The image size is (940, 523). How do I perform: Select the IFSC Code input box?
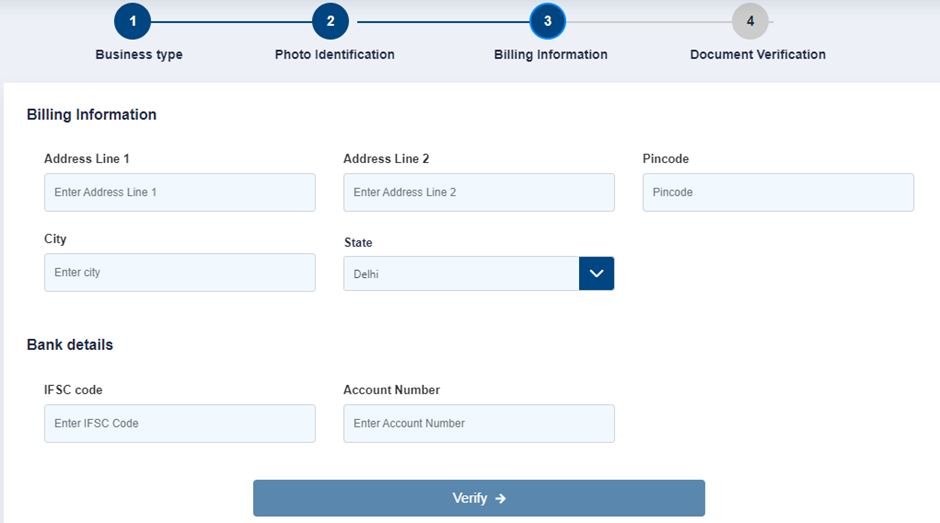180,423
